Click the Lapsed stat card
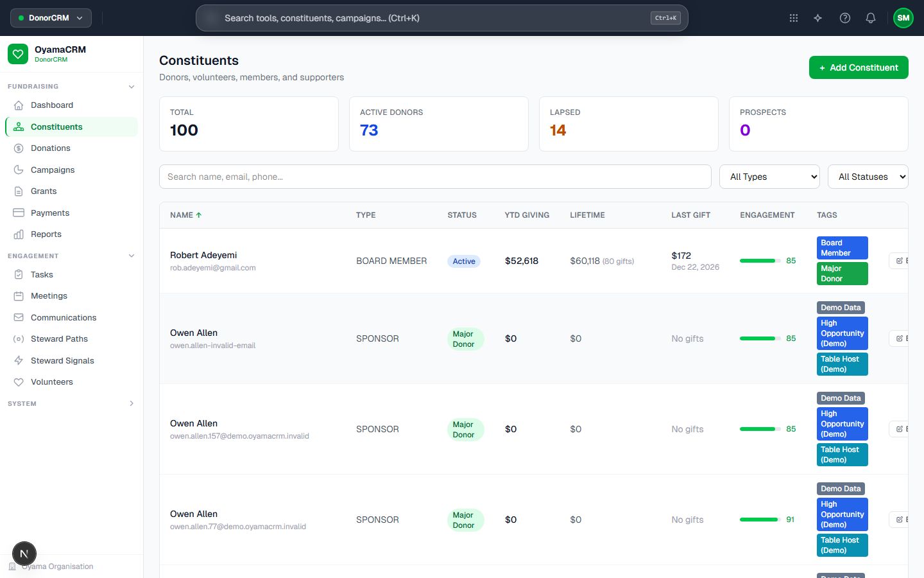The height and width of the screenshot is (578, 924). point(629,124)
